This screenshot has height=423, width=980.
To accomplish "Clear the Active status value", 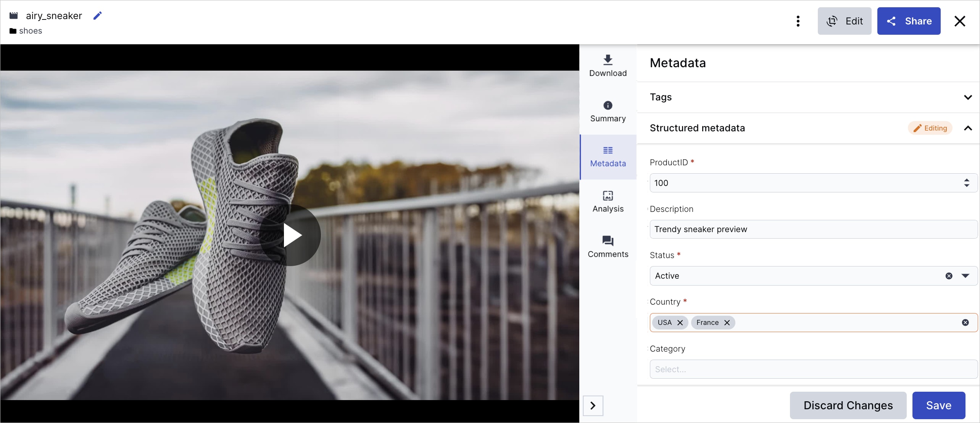I will pyautogui.click(x=949, y=276).
